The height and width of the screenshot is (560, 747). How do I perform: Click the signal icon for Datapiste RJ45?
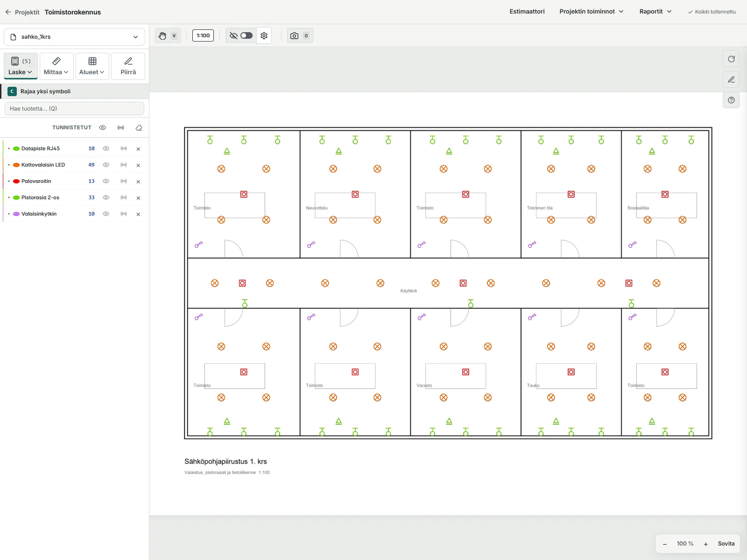coord(124,149)
